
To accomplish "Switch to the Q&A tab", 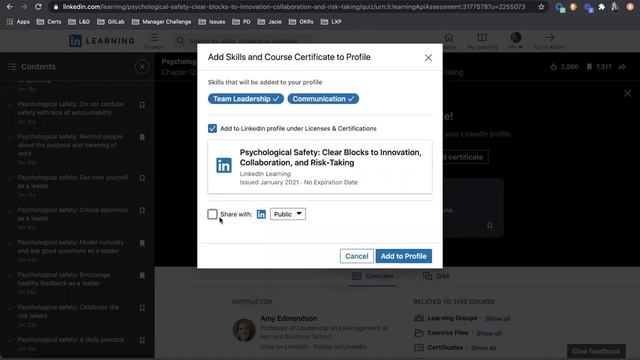I will [436, 276].
